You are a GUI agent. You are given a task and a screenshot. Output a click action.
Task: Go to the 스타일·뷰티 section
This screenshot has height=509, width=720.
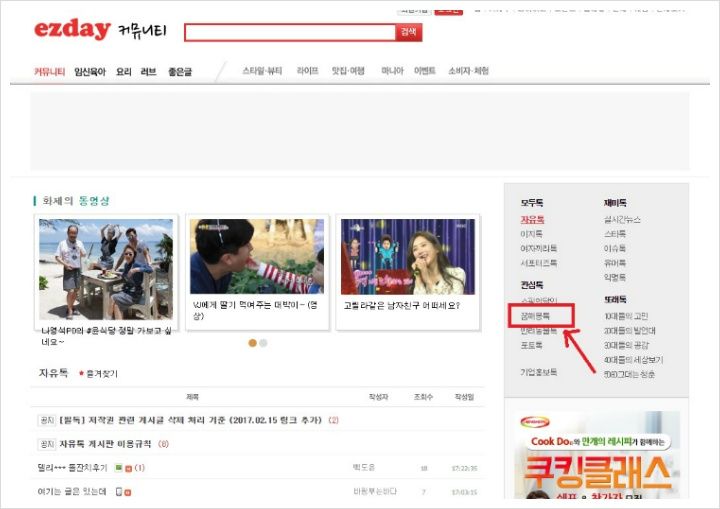[x=262, y=71]
